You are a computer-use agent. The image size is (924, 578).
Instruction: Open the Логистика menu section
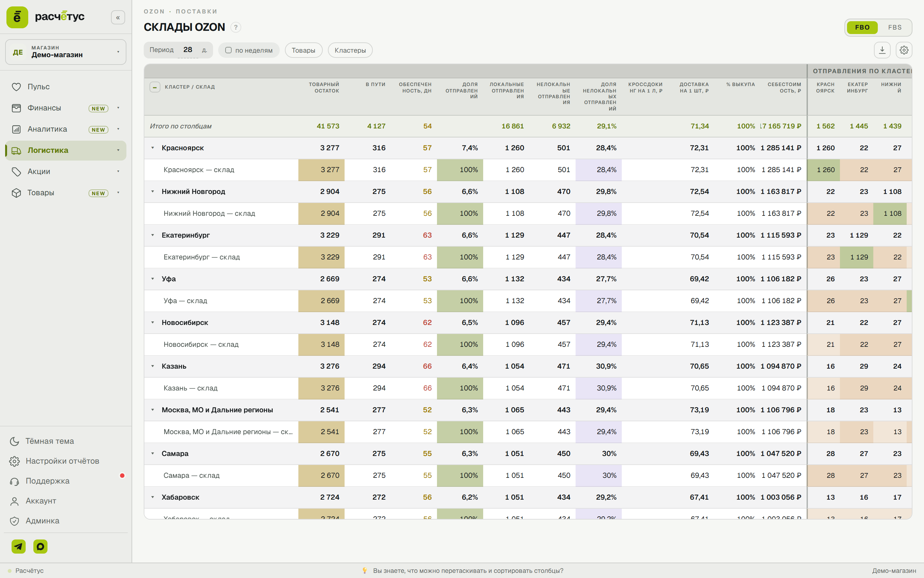point(66,151)
